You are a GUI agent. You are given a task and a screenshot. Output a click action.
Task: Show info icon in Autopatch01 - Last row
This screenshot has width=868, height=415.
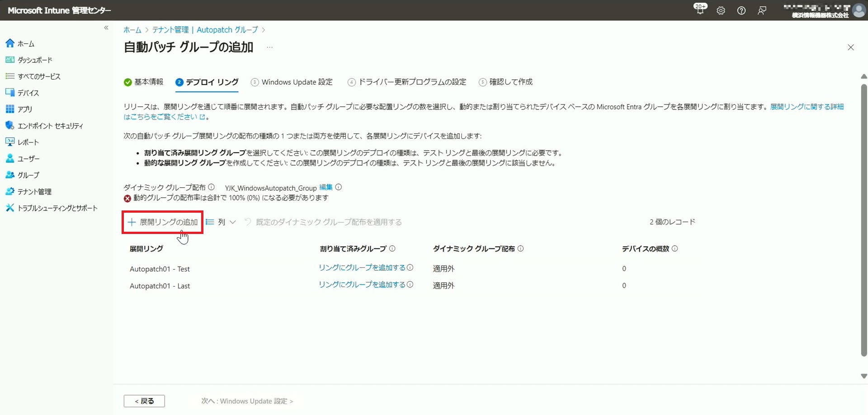point(410,284)
